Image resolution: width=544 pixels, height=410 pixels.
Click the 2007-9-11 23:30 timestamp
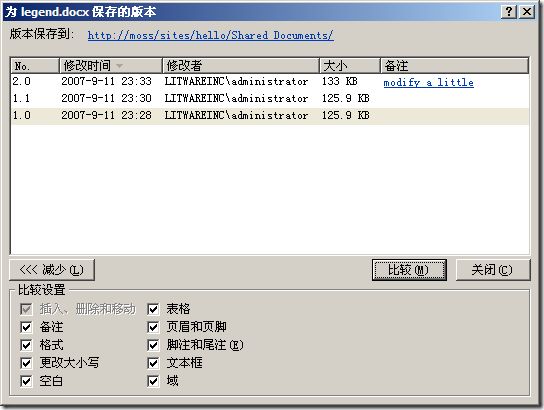click(106, 99)
